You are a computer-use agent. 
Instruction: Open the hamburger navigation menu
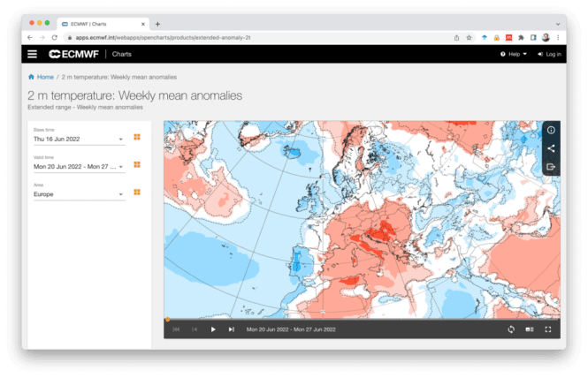33,54
